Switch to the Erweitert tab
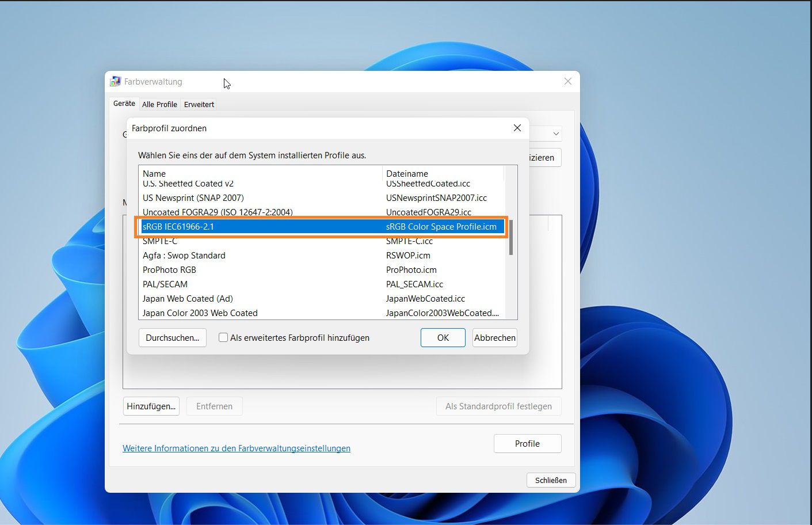This screenshot has height=525, width=812. click(x=199, y=104)
